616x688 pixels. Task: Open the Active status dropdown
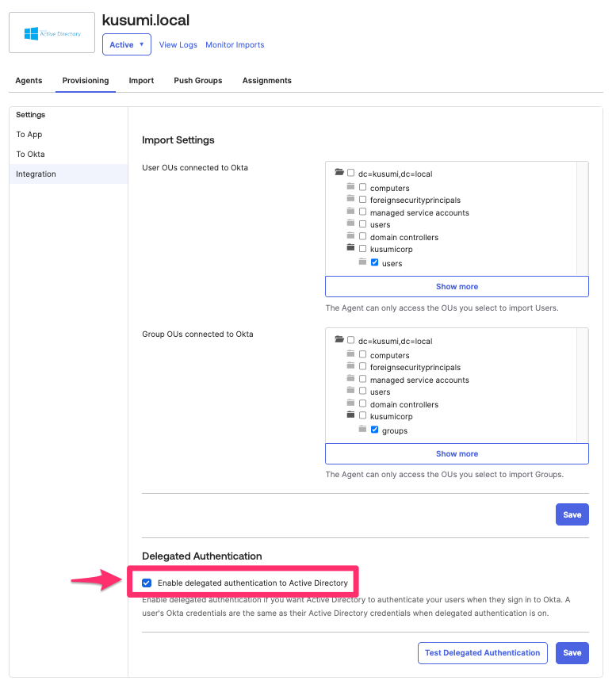click(x=126, y=45)
